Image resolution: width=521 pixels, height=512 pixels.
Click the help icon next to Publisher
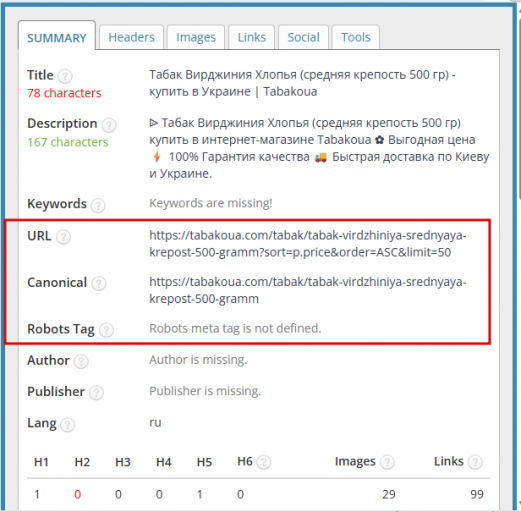point(96,392)
